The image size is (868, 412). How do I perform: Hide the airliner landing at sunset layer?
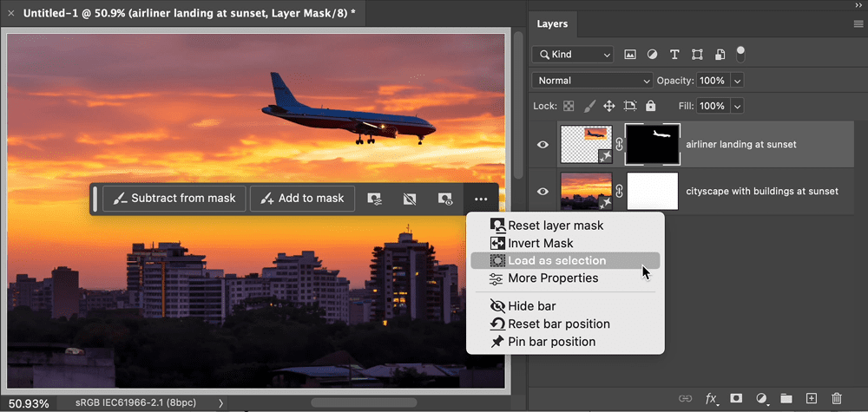pyautogui.click(x=543, y=144)
